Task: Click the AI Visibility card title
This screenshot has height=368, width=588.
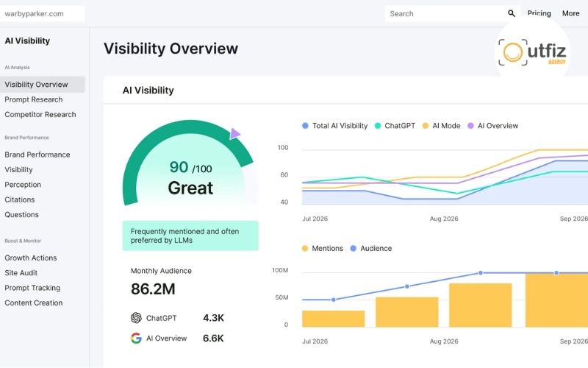Action: point(148,91)
